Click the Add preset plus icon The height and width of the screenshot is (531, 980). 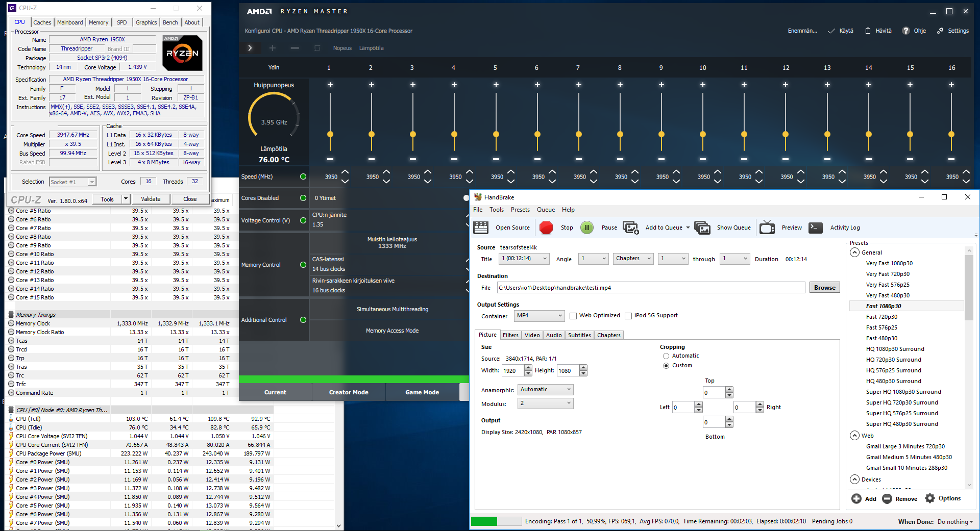pyautogui.click(x=856, y=499)
